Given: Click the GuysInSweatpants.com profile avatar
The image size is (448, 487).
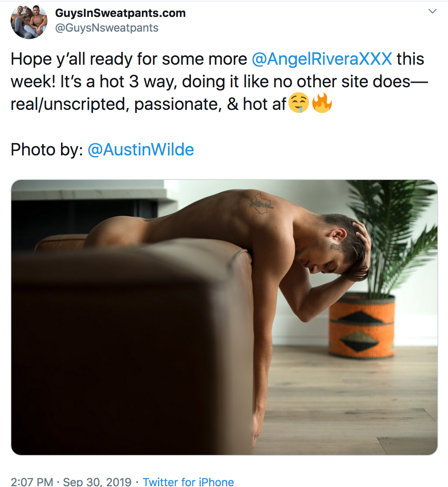Looking at the screenshot, I should point(29,21).
